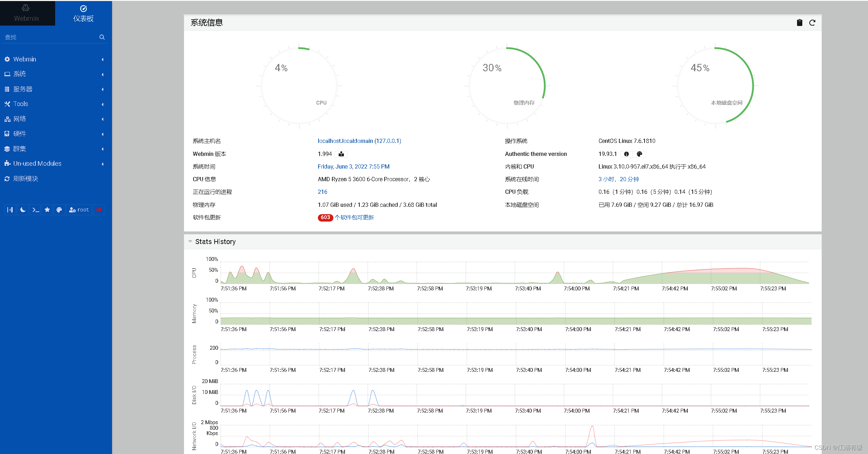Toggle night mode with the moon icon

(x=23, y=210)
